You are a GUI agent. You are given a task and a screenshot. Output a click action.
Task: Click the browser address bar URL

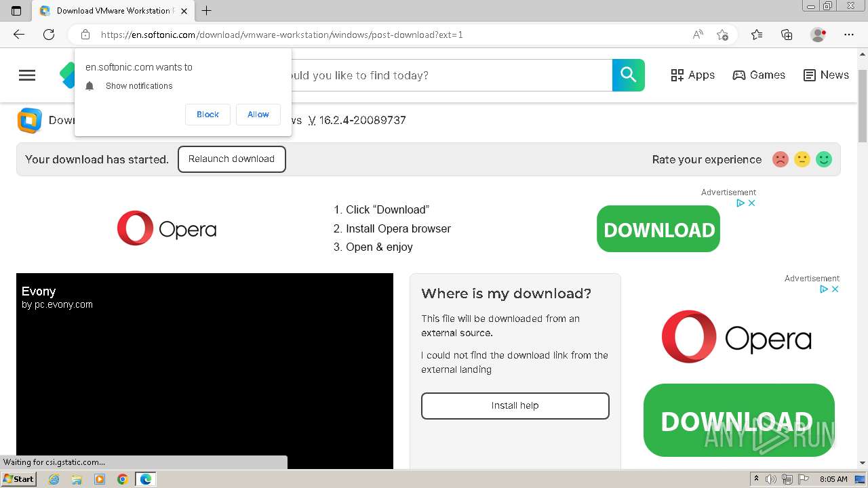[282, 35]
